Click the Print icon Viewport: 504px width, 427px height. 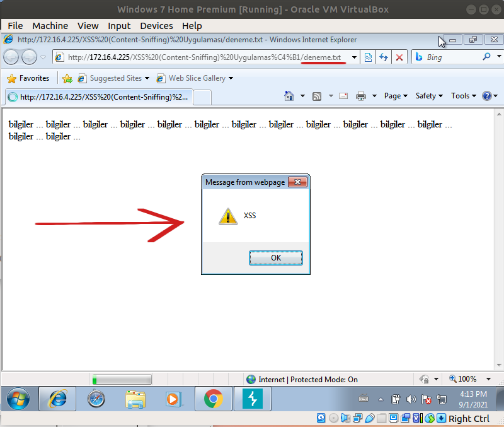[x=361, y=96]
